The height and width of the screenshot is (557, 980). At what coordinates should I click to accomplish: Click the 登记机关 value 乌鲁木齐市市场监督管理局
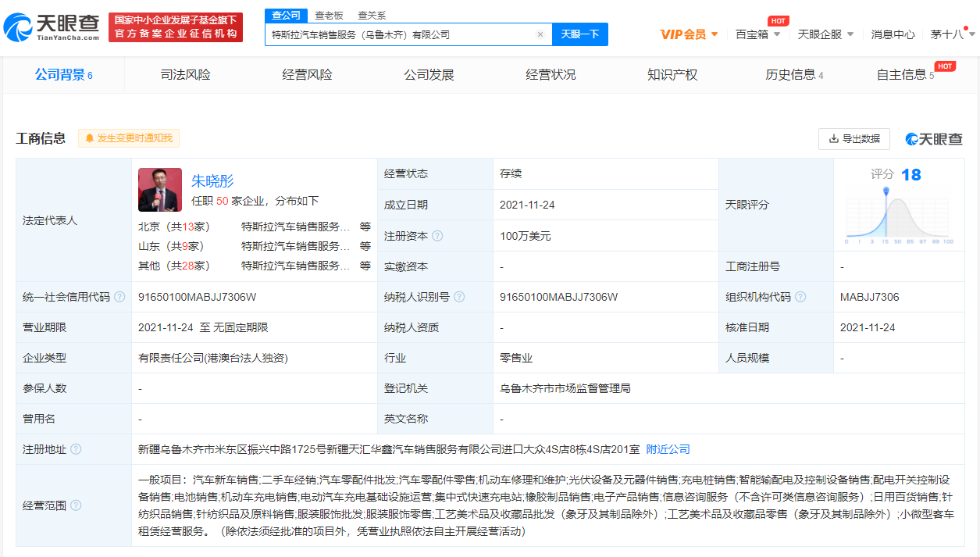point(565,388)
